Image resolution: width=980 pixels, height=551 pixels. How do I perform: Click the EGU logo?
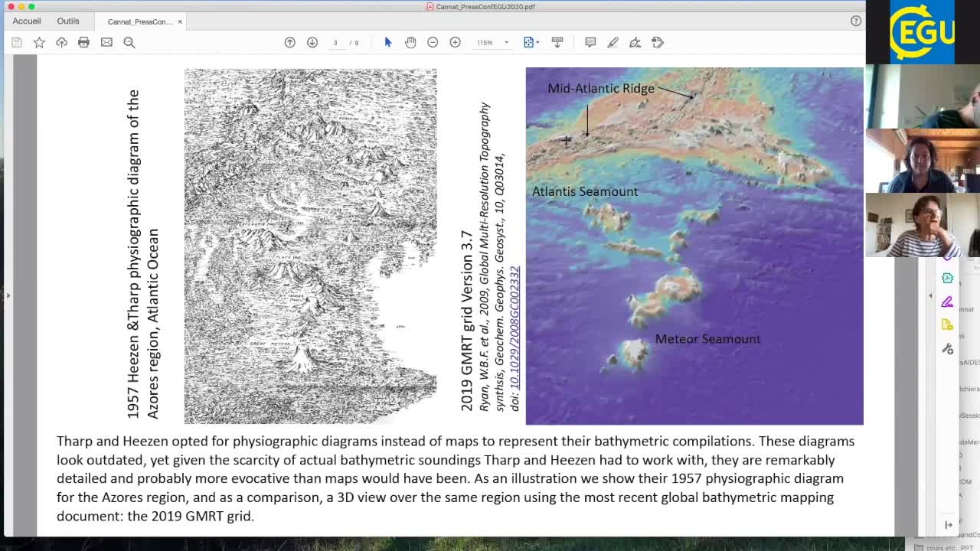[x=922, y=31]
